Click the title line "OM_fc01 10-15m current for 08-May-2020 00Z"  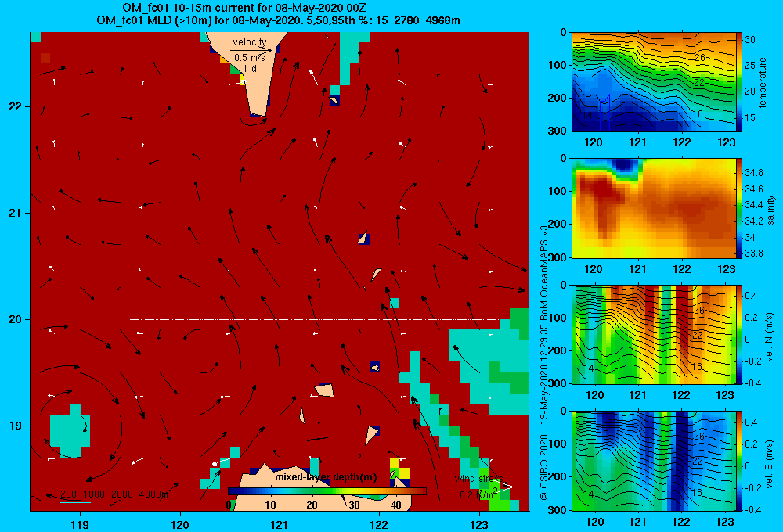coord(244,8)
